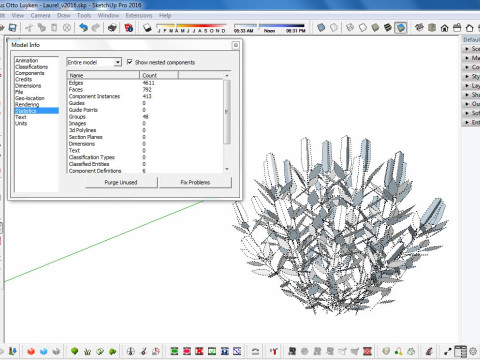Click the Print icon in toolbar
This screenshot has height=360, width=480.
tap(112, 28)
